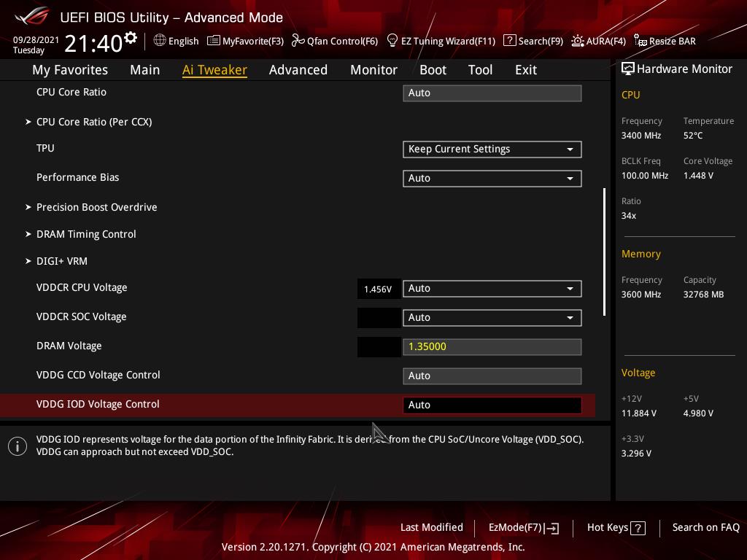Click the EzMode(F7) button
The width and height of the screenshot is (747, 560).
pyautogui.click(x=523, y=528)
